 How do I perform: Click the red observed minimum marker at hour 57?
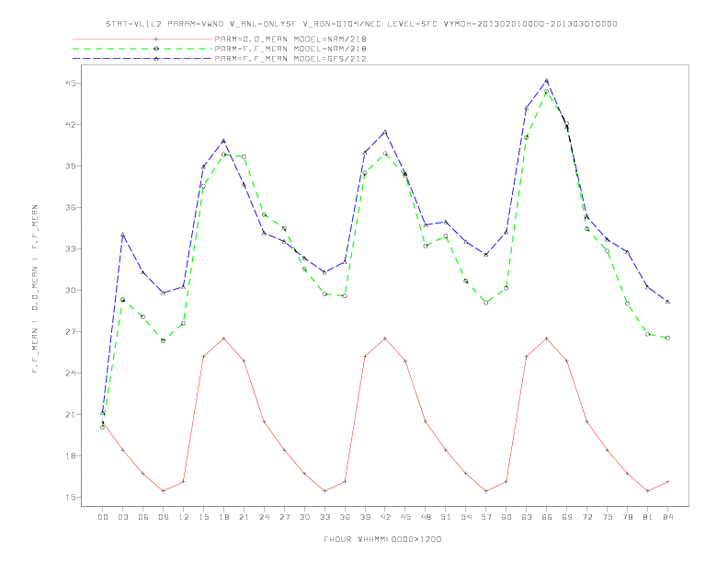click(485, 491)
